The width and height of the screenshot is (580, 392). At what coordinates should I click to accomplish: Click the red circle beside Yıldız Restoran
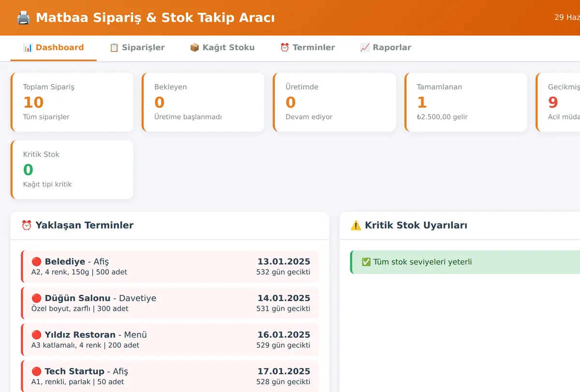36,334
